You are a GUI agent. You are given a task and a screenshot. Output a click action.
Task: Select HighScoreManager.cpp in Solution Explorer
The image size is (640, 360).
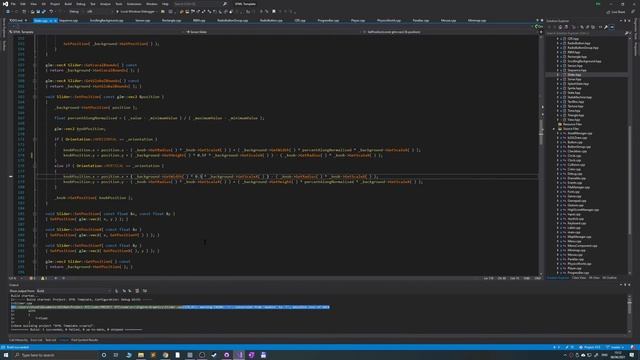click(583, 210)
